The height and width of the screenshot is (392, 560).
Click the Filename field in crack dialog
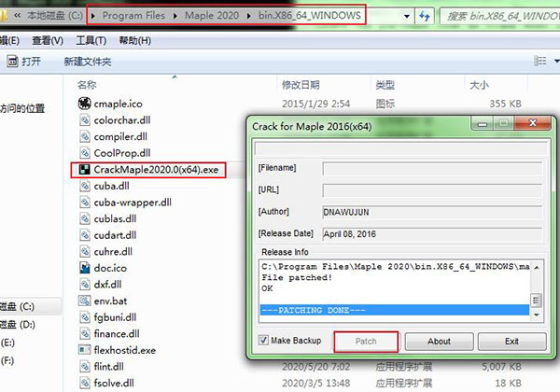pos(432,168)
